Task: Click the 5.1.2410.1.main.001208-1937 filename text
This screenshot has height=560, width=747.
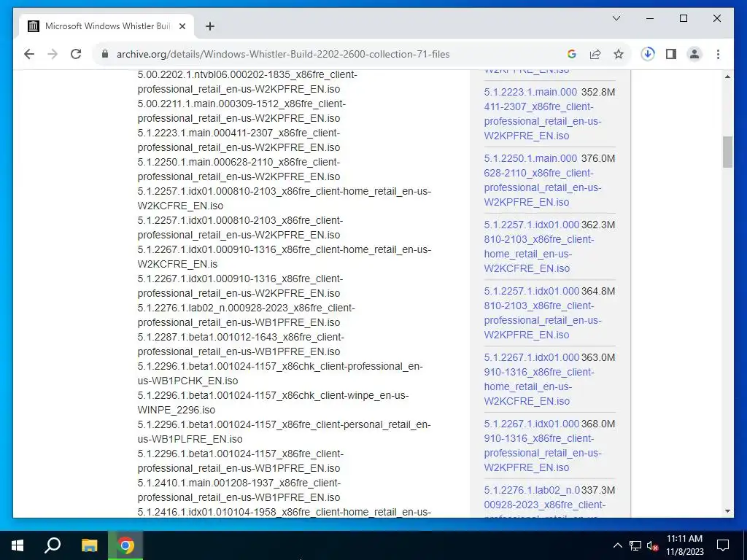Action: coord(239,490)
